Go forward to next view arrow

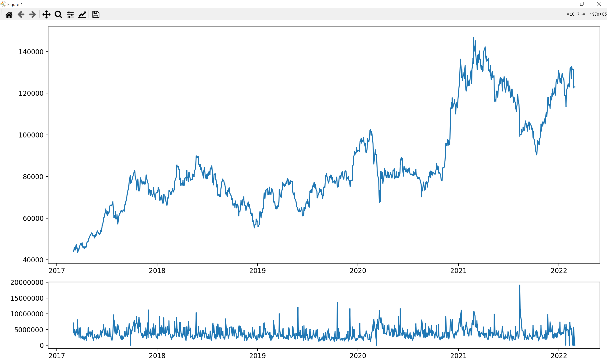(x=33, y=15)
